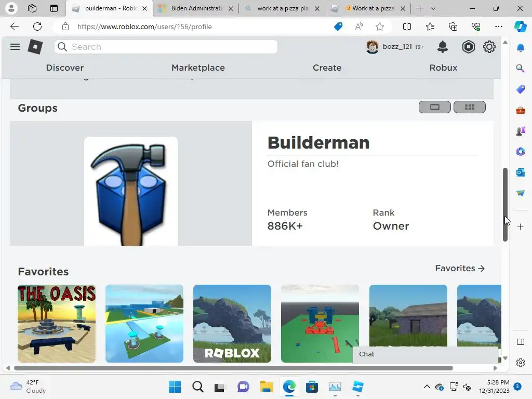This screenshot has height=399, width=532.
Task: Open the browser Collections icon
Action: click(453, 26)
